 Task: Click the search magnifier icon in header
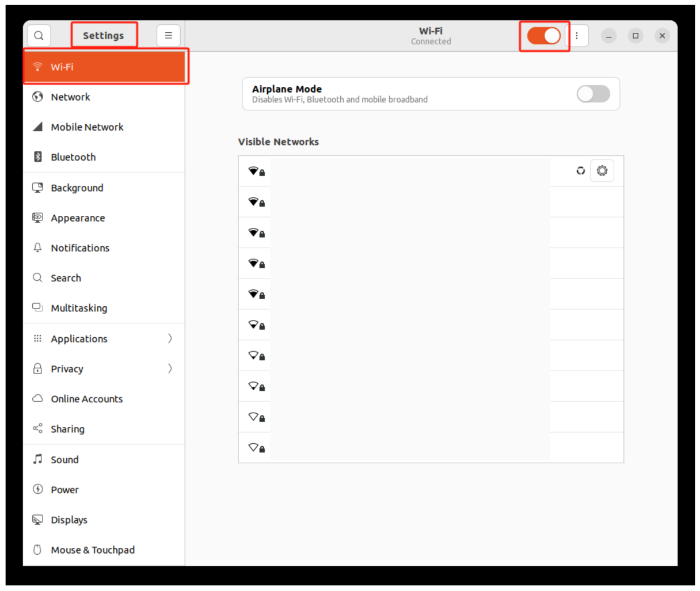[x=39, y=36]
